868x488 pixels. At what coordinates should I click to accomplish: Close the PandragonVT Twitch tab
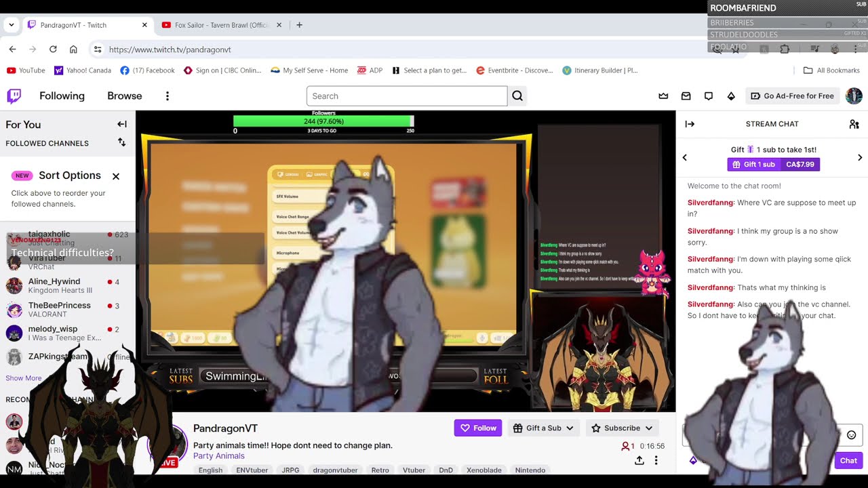pos(144,25)
